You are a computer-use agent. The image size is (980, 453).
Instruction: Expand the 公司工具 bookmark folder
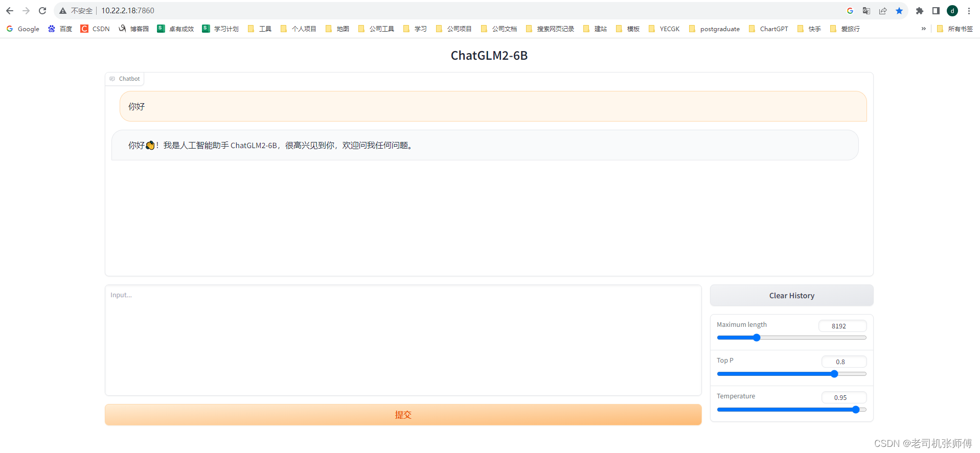(x=376, y=29)
